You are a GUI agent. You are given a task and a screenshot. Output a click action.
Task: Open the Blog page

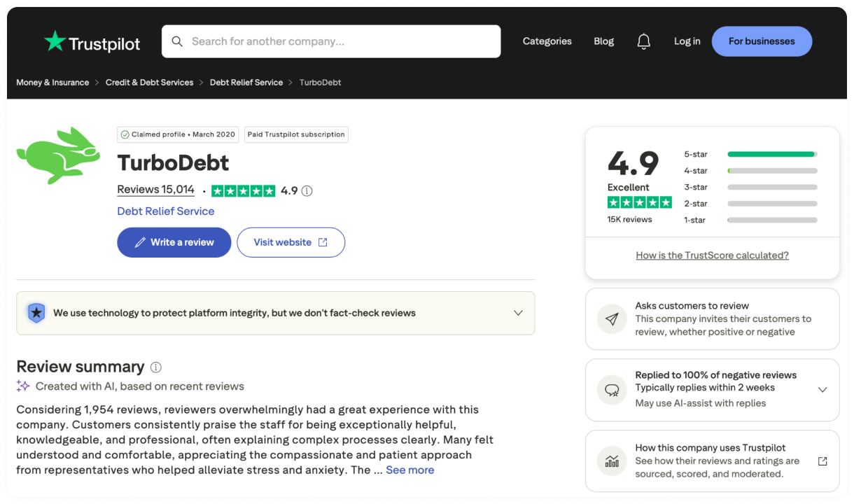603,41
